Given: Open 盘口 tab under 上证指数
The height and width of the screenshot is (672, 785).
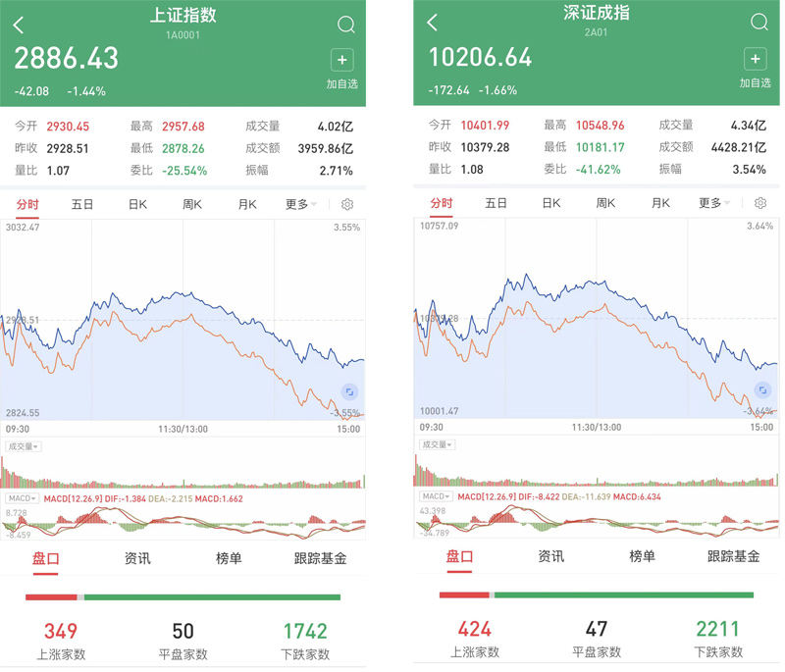Looking at the screenshot, I should tap(45, 558).
